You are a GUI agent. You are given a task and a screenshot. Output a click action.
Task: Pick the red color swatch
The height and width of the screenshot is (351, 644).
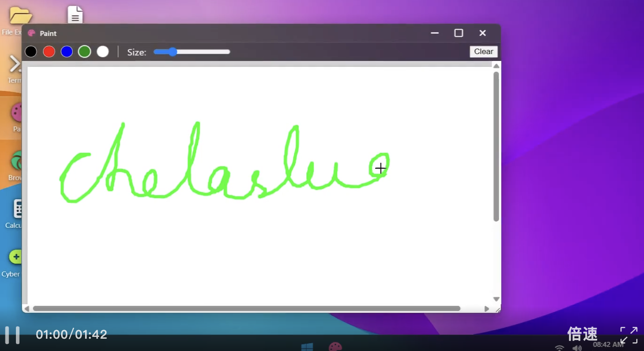49,52
